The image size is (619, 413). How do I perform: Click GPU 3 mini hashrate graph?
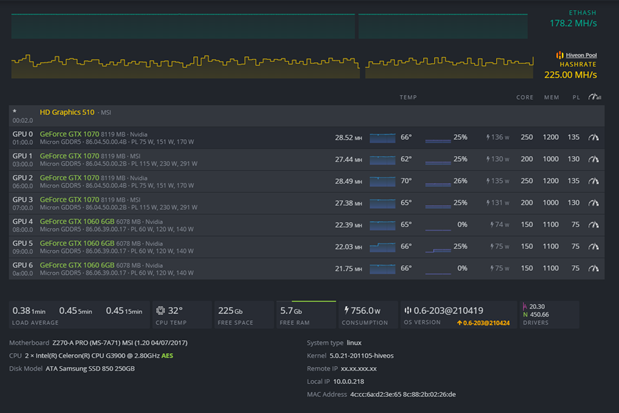tap(383, 203)
